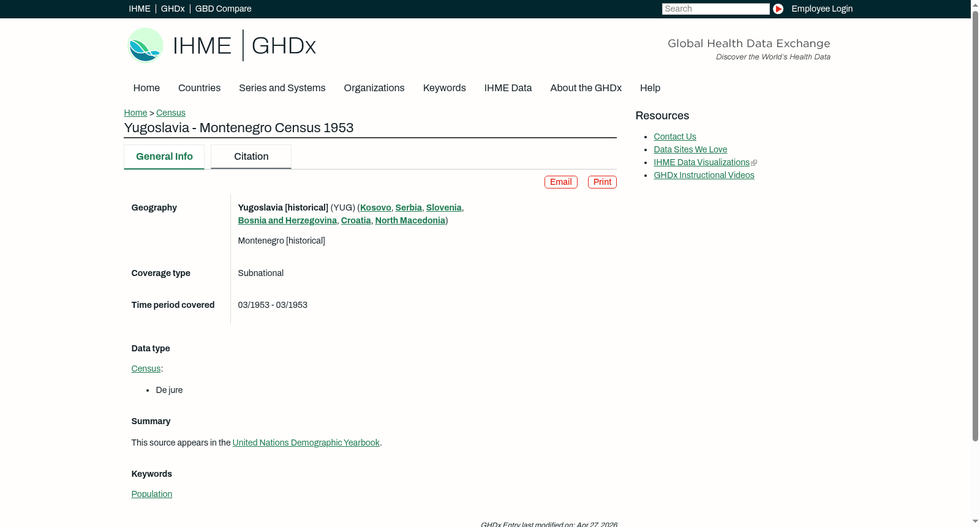The width and height of the screenshot is (980, 527).
Task: Open the Contact Us resource link
Action: [675, 136]
